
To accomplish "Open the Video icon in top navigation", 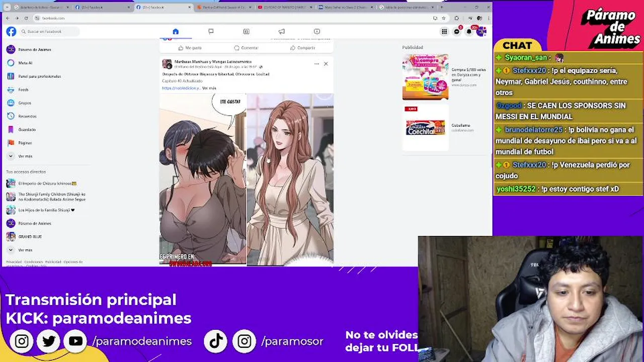I will (x=316, y=31).
